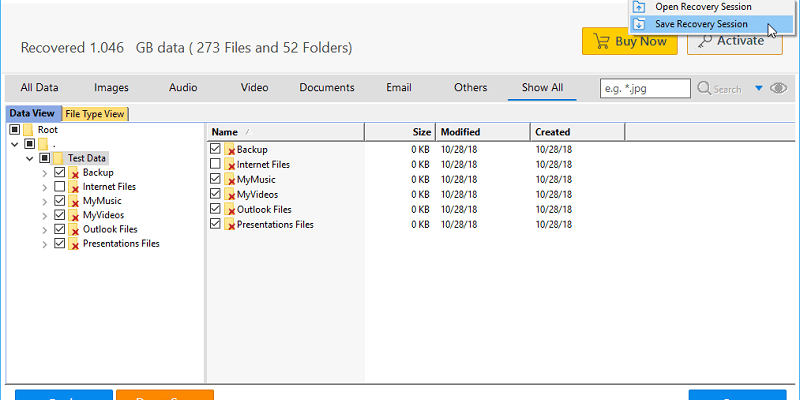Click the Buy Now button
The image size is (800, 400).
point(629,41)
